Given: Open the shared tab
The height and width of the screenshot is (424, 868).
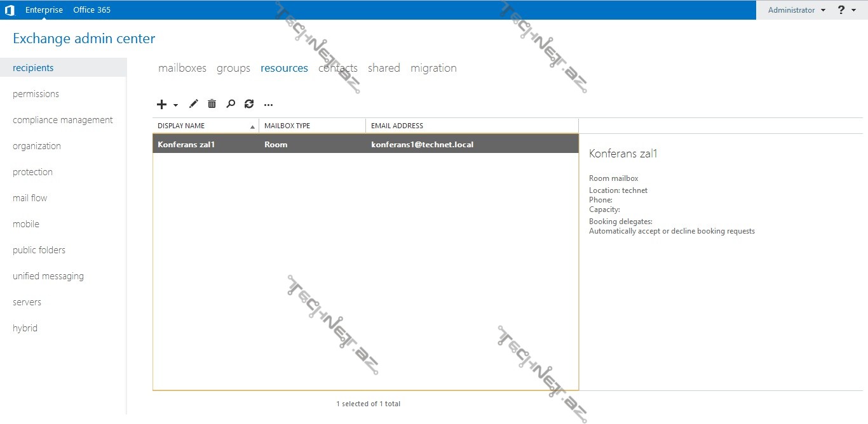Looking at the screenshot, I should (384, 68).
